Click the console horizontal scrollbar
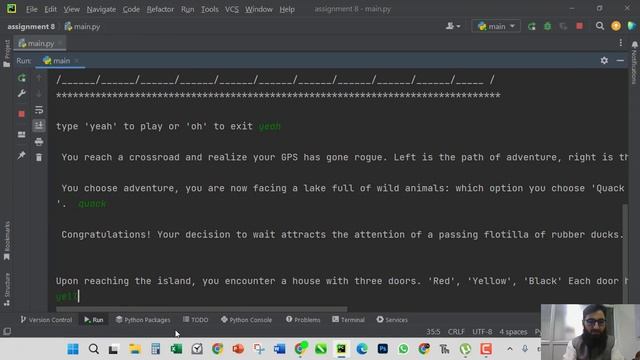Viewport: 640px width, 360px height. (201, 309)
